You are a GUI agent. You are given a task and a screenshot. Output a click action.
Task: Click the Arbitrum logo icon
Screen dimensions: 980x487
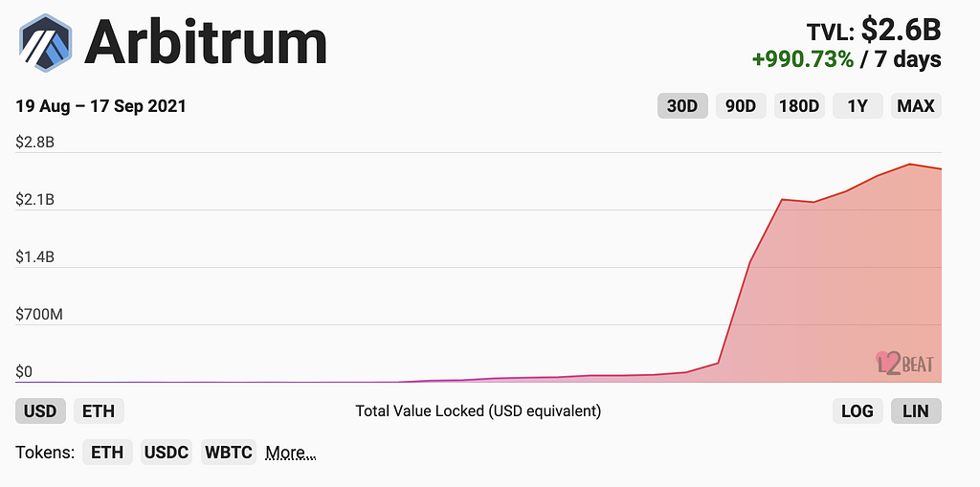tap(46, 42)
